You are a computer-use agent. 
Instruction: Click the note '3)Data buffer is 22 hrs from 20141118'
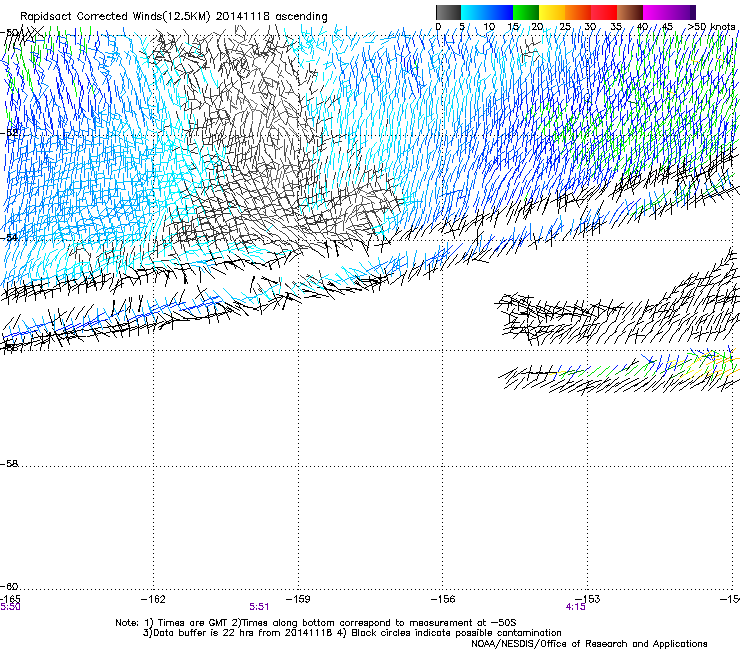click(x=237, y=633)
